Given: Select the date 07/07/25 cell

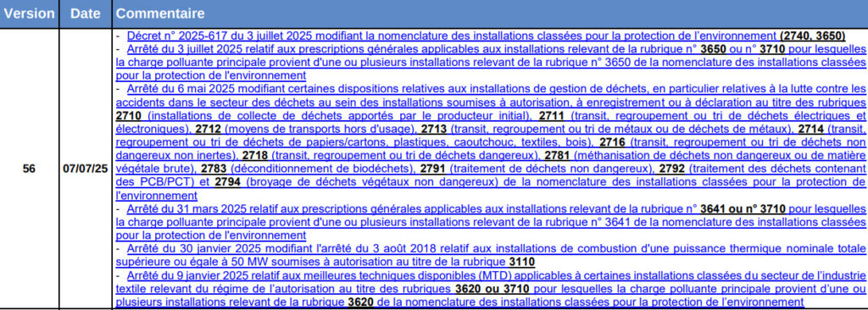Looking at the screenshot, I should tap(86, 169).
